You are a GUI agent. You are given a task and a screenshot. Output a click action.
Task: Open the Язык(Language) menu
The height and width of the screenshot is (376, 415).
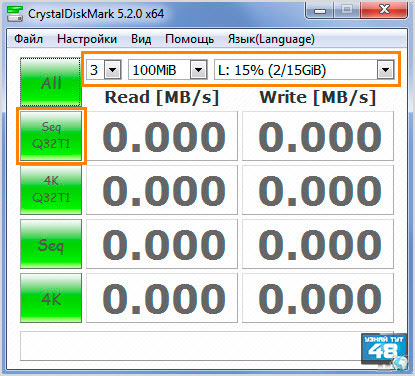point(271,39)
